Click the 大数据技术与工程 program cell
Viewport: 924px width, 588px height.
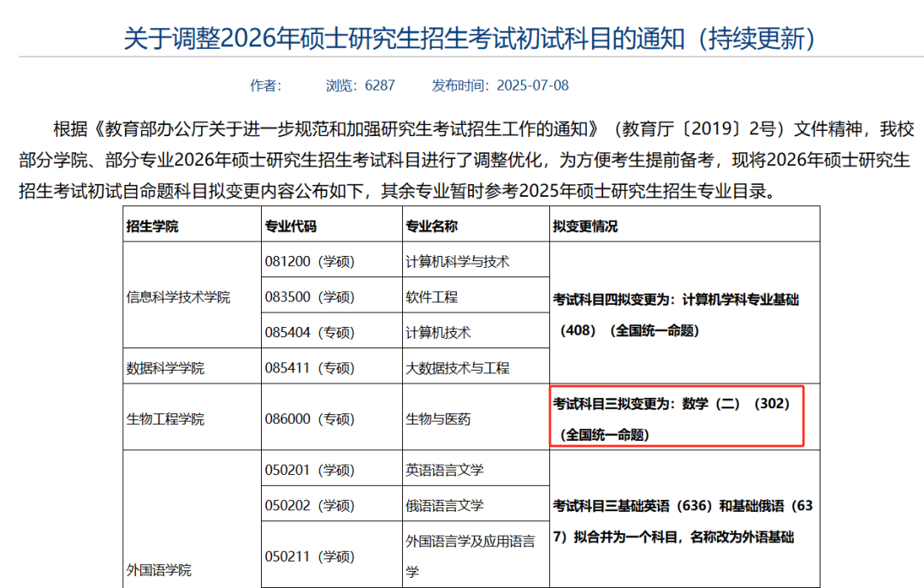(459, 366)
